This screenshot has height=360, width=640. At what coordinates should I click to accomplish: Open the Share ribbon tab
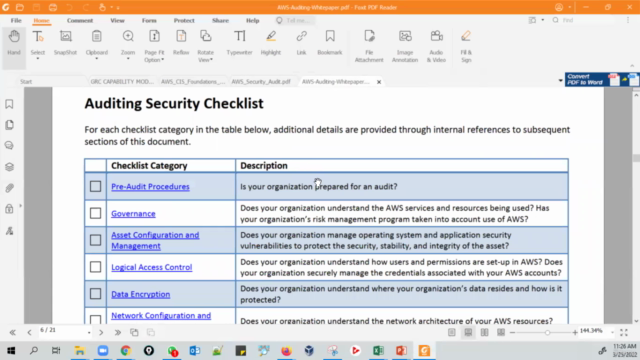[x=220, y=20]
